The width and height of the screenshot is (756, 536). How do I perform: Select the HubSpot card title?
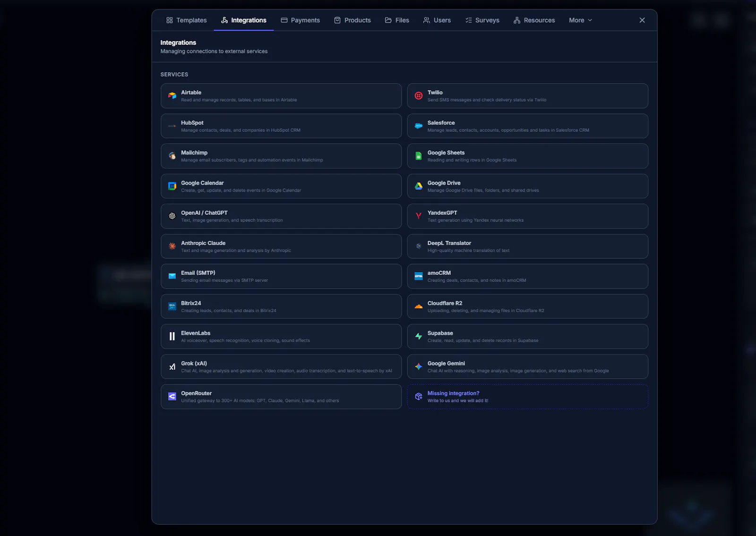(x=192, y=123)
